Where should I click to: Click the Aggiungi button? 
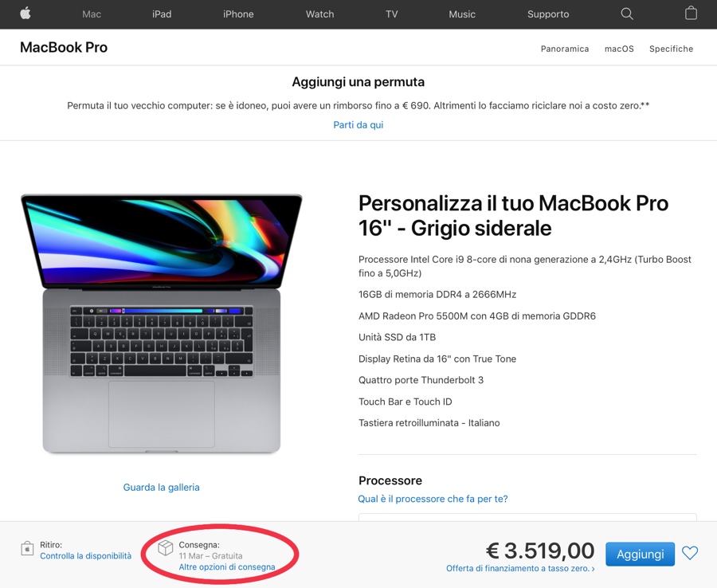tap(640, 554)
